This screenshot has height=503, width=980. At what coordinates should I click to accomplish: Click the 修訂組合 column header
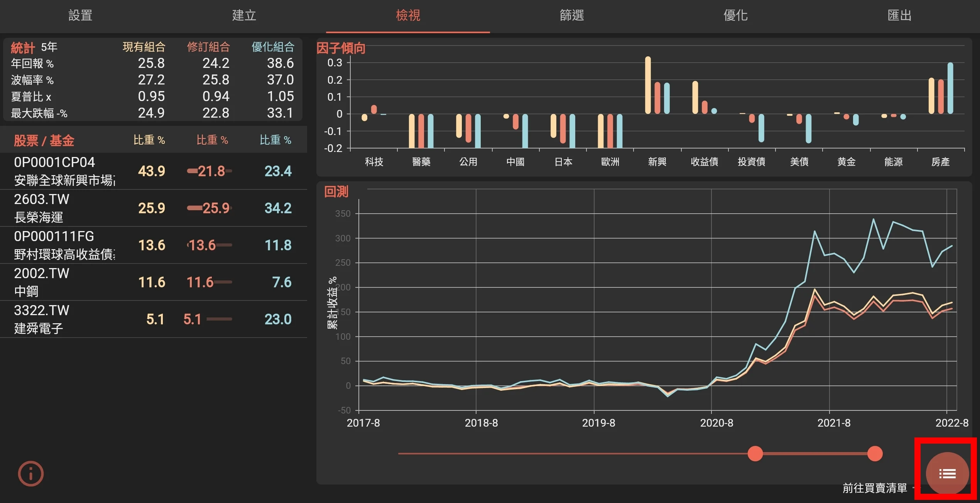pyautogui.click(x=208, y=47)
